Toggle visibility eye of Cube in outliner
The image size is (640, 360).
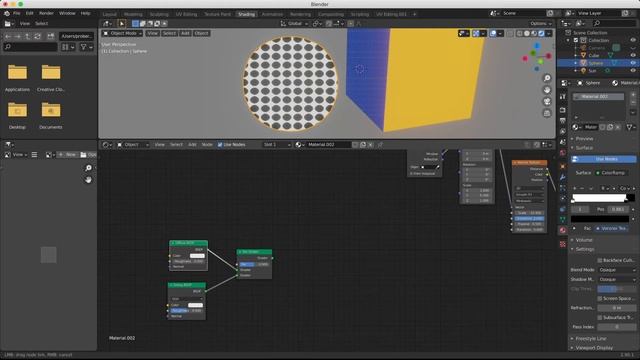(x=633, y=56)
